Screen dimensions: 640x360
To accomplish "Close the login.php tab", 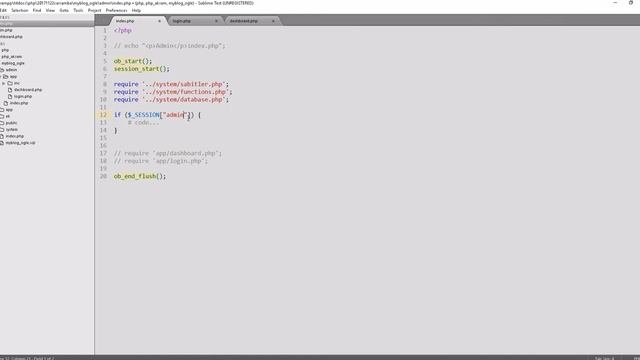I will click(216, 21).
